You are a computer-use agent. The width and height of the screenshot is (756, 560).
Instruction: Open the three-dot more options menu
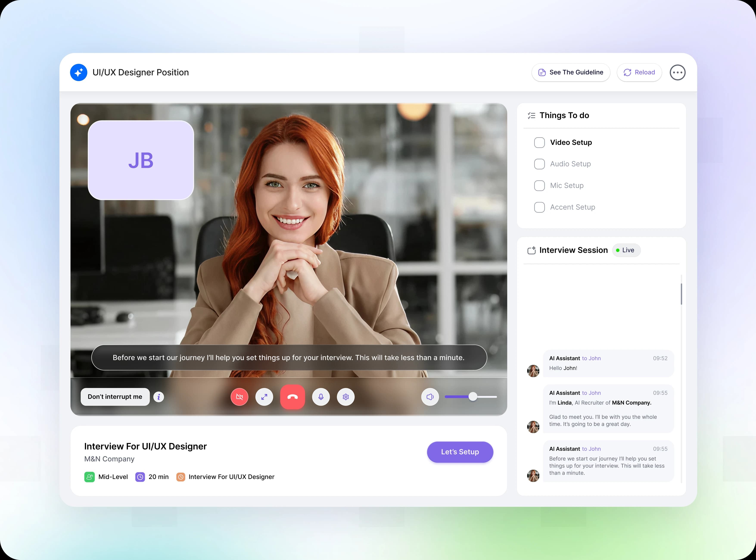tap(677, 72)
